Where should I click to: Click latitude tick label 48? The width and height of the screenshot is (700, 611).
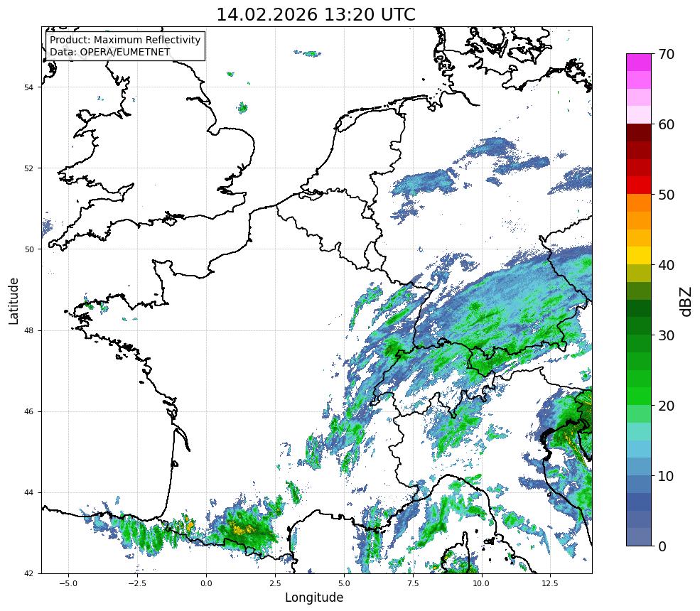click(28, 330)
